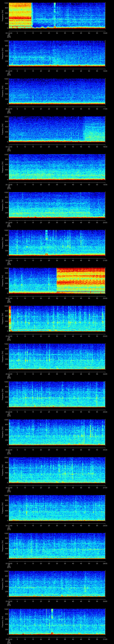Click the 20:16:00 start time label
This screenshot has height=644, width=114.
click(x=9, y=109)
